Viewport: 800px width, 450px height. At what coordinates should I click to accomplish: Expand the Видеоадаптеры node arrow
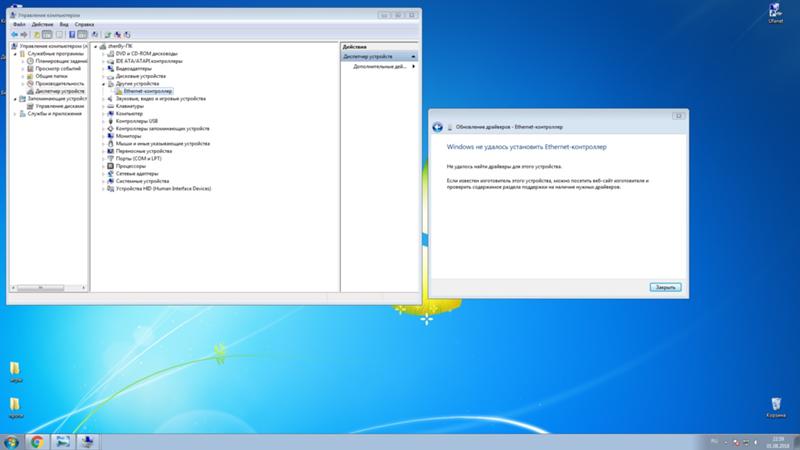click(x=103, y=68)
